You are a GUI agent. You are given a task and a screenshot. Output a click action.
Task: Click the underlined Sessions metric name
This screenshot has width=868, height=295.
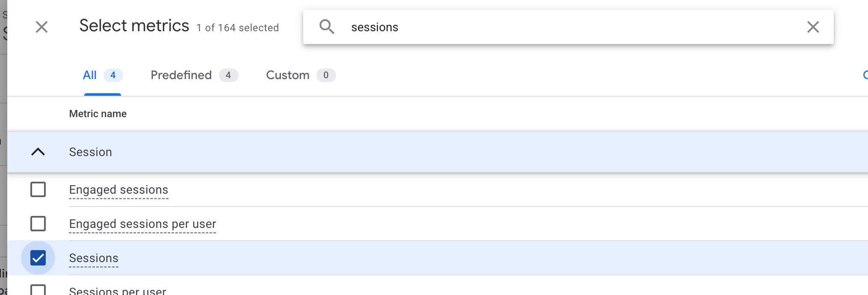pyautogui.click(x=94, y=258)
